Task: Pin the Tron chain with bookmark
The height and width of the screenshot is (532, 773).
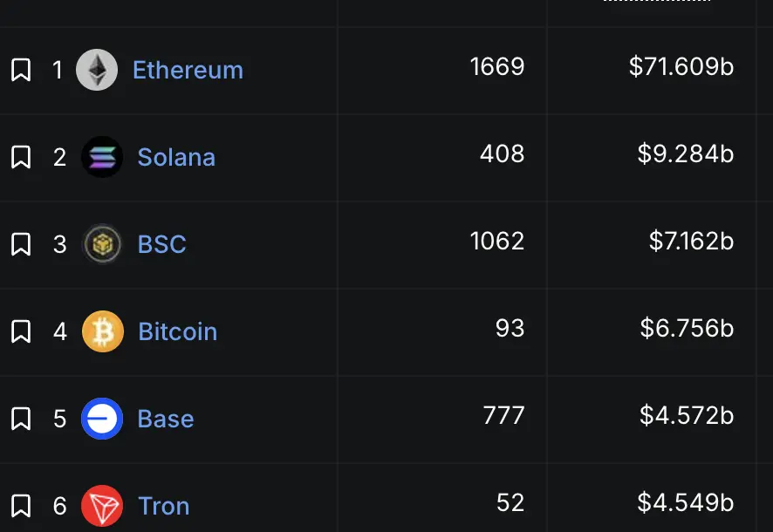Action: [21, 506]
